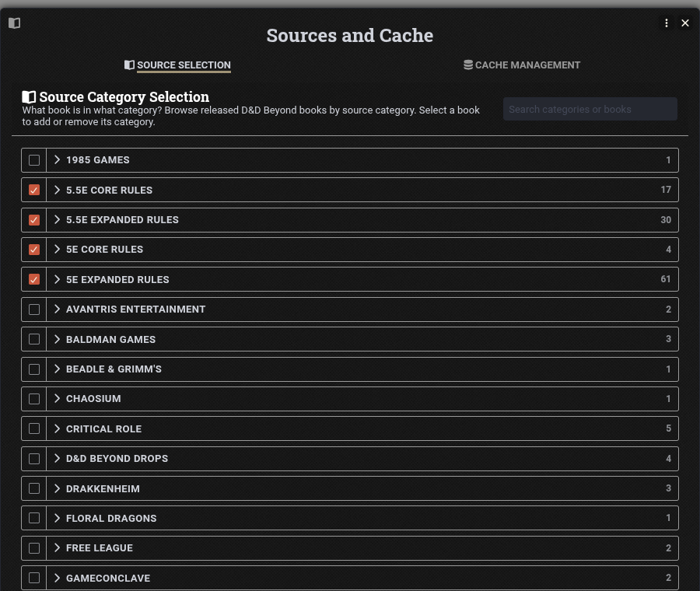Uncheck the 5E Core Rules checkbox

tap(34, 250)
